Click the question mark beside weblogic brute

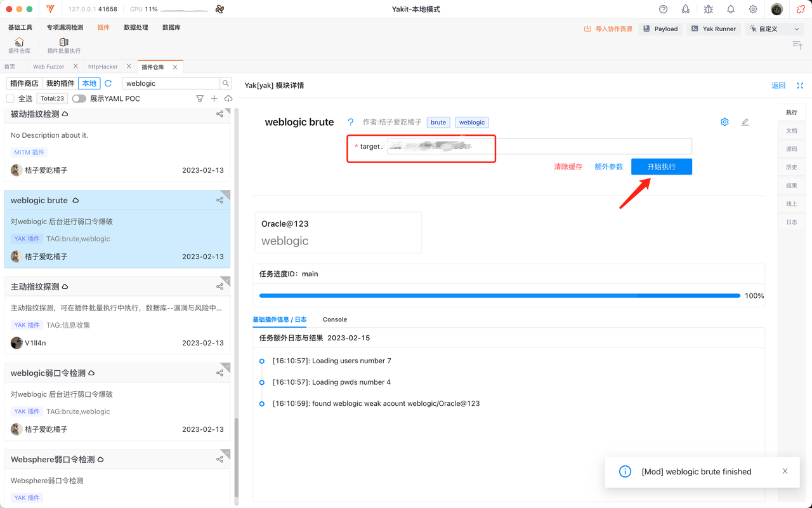351,122
